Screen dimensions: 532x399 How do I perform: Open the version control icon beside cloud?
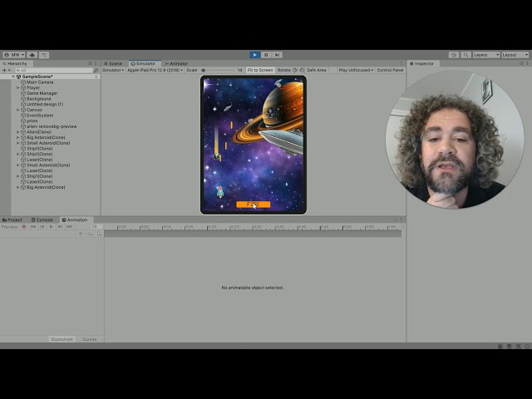[x=44, y=55]
